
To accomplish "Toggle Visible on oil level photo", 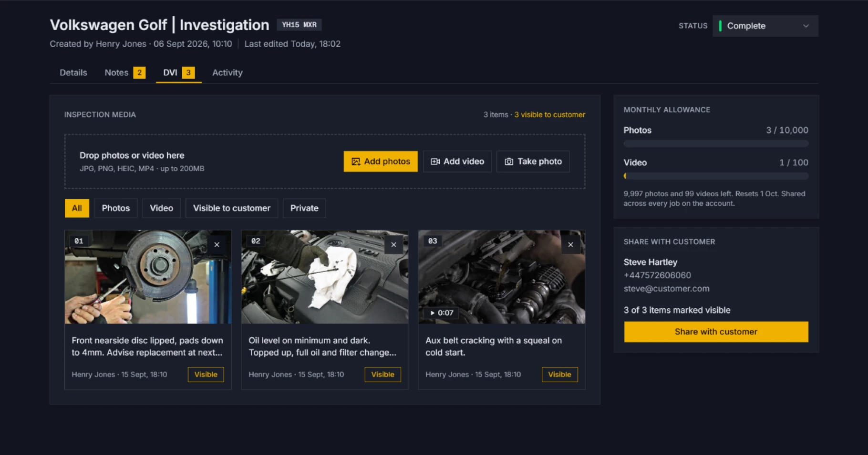I will [383, 374].
